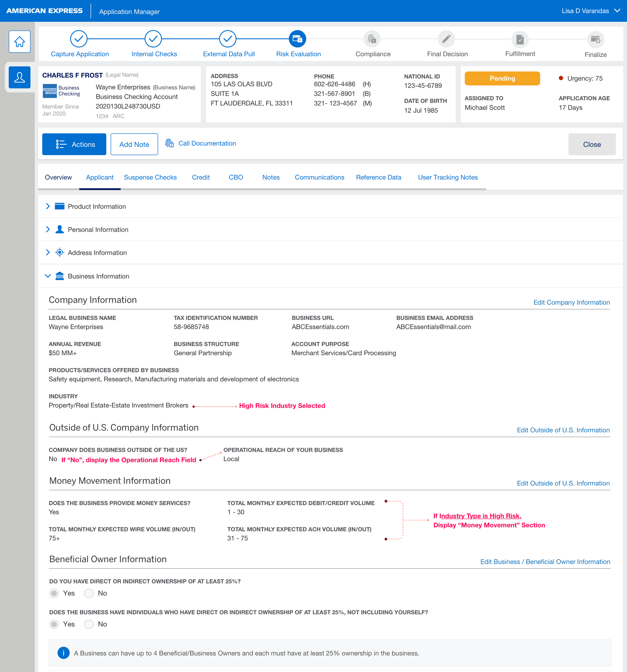Select No for direct or indirect ownership
This screenshot has height=672, width=627.
pyautogui.click(x=89, y=593)
